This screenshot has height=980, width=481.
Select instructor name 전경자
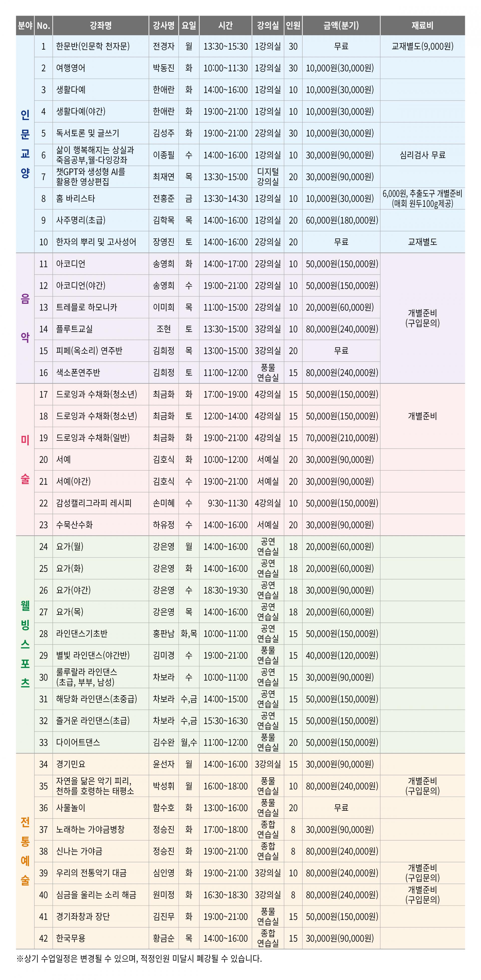(164, 46)
